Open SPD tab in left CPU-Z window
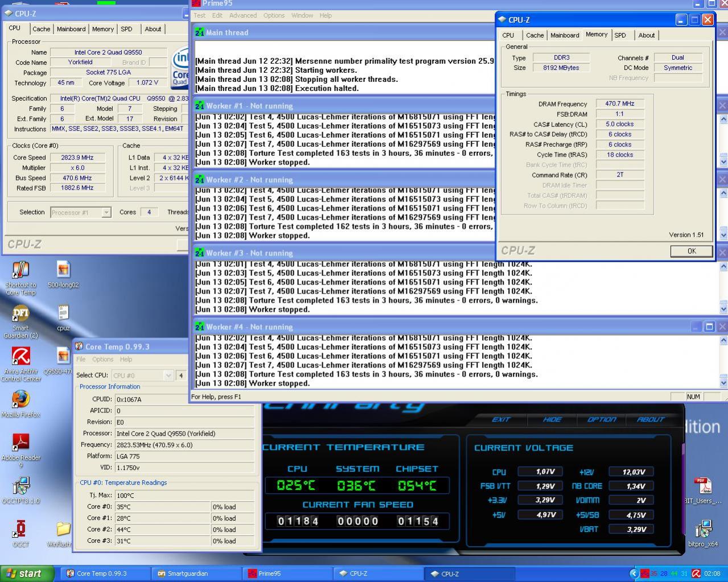Image resolution: width=728 pixels, height=582 pixels. (126, 29)
